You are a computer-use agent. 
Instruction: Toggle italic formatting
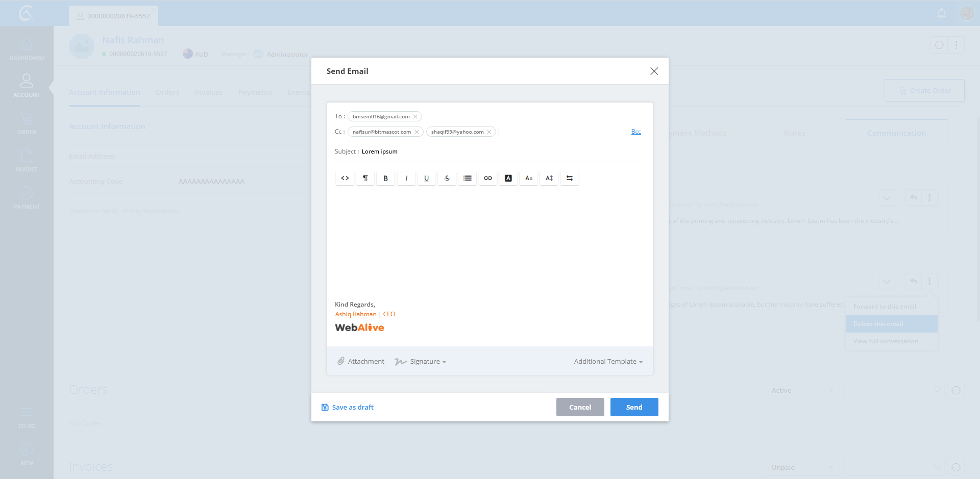point(406,178)
